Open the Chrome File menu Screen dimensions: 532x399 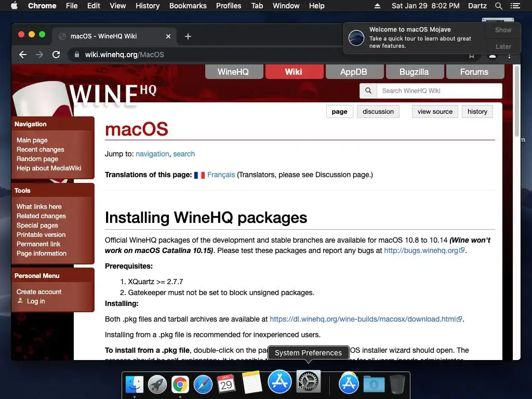[x=72, y=6]
